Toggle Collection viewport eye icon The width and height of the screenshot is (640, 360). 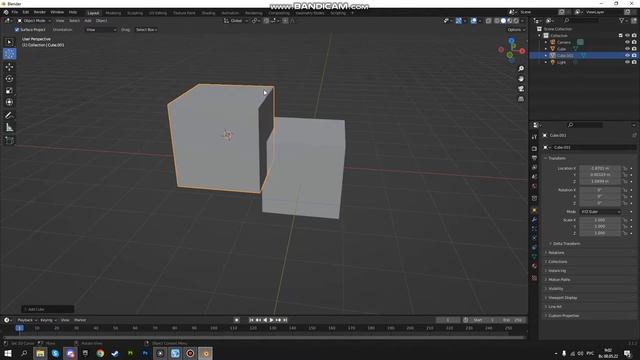[x=627, y=36]
